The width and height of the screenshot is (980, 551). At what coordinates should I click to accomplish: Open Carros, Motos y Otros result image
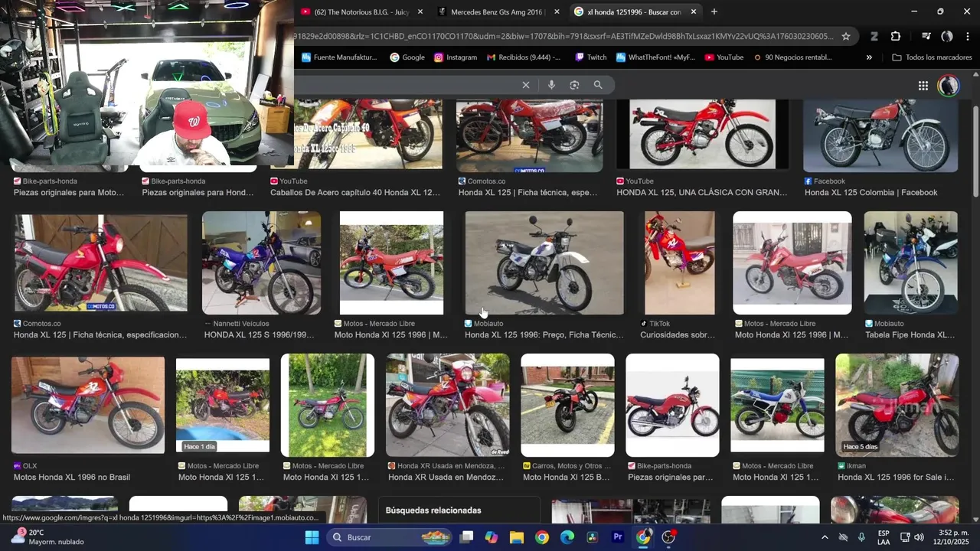pyautogui.click(x=567, y=405)
